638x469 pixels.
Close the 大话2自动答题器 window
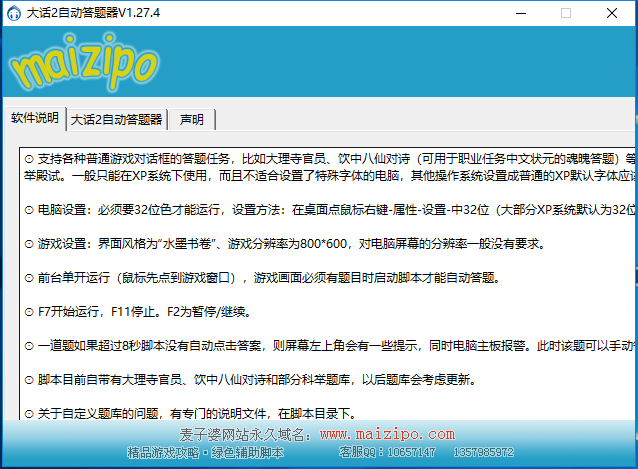tap(612, 13)
